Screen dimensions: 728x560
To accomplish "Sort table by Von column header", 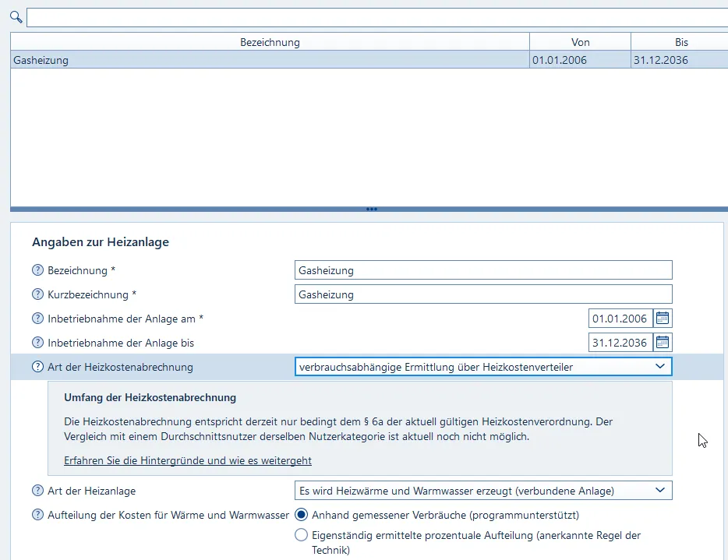I will coord(580,42).
